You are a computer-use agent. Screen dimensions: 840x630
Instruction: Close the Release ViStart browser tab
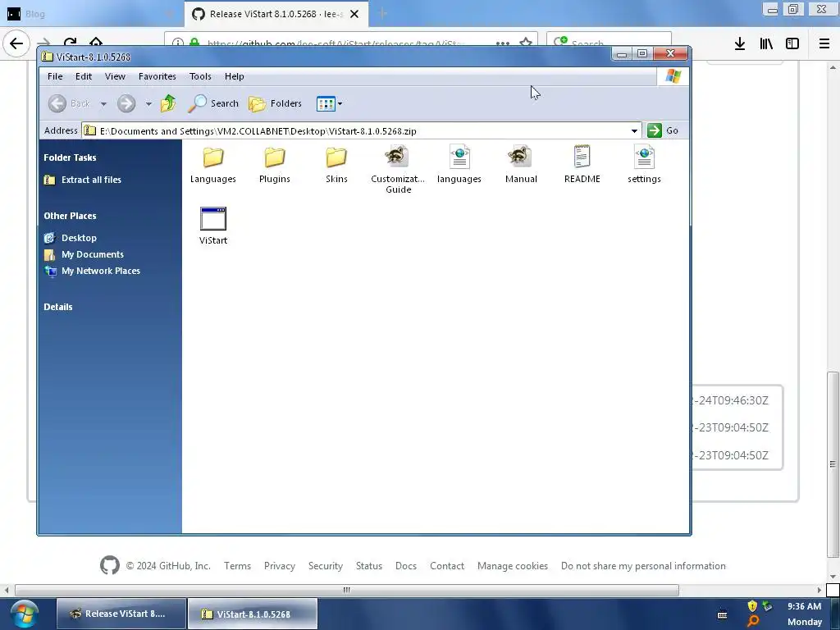(x=354, y=14)
